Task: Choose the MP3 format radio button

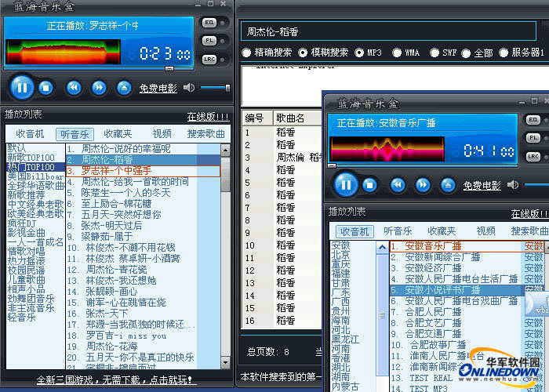Action: 359,53
